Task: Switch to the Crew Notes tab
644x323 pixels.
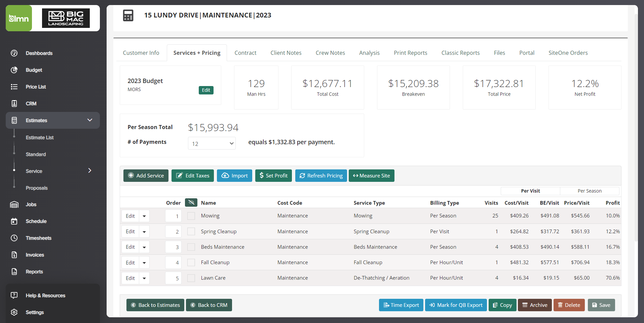Action: pyautogui.click(x=330, y=53)
